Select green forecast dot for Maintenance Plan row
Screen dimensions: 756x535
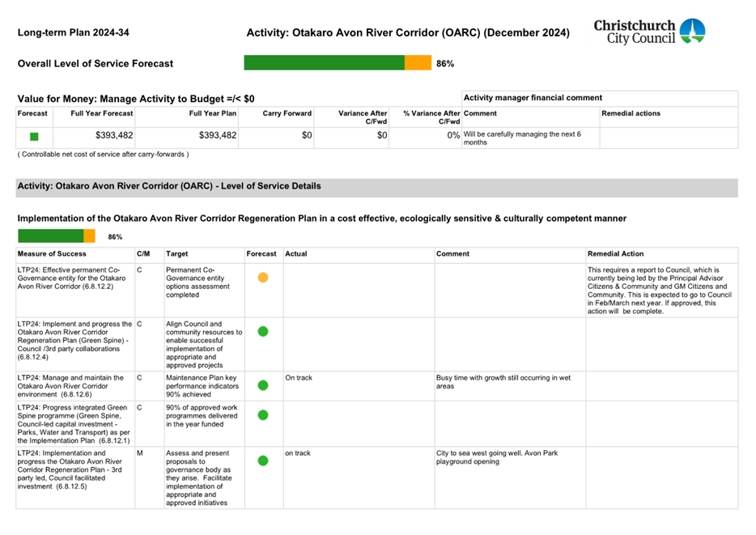pyautogui.click(x=263, y=385)
